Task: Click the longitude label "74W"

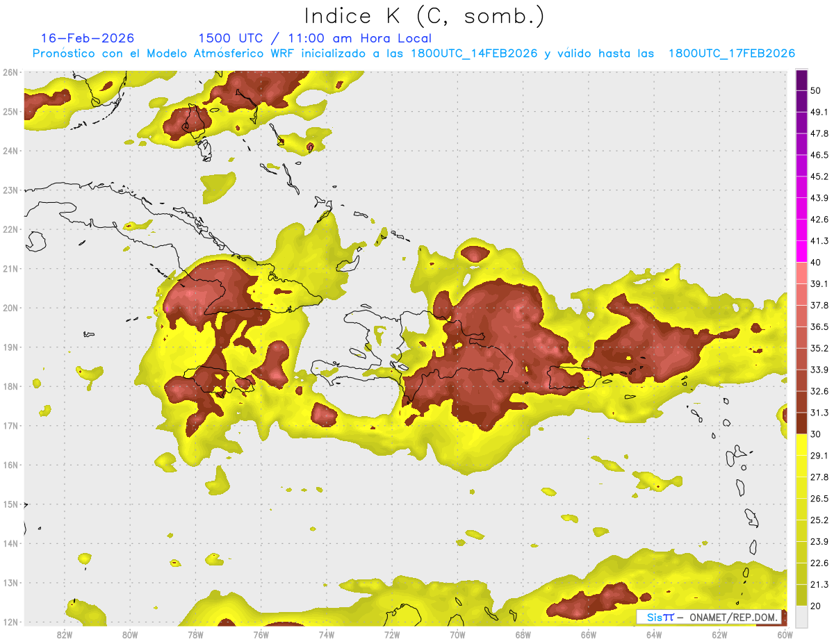Action: coord(326,635)
